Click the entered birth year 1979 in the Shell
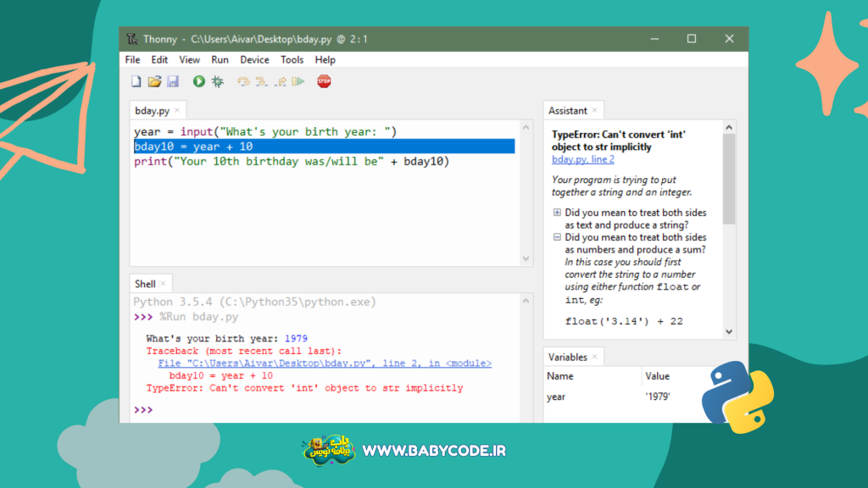 pyautogui.click(x=296, y=339)
